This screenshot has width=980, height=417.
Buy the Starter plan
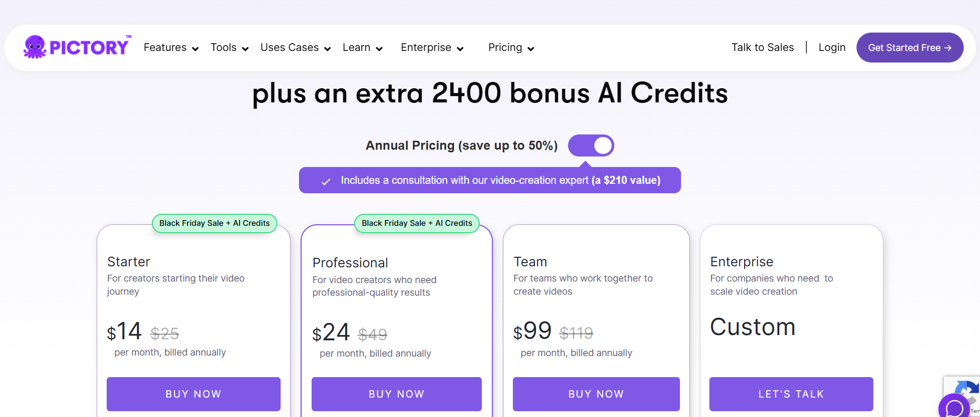[x=193, y=394]
